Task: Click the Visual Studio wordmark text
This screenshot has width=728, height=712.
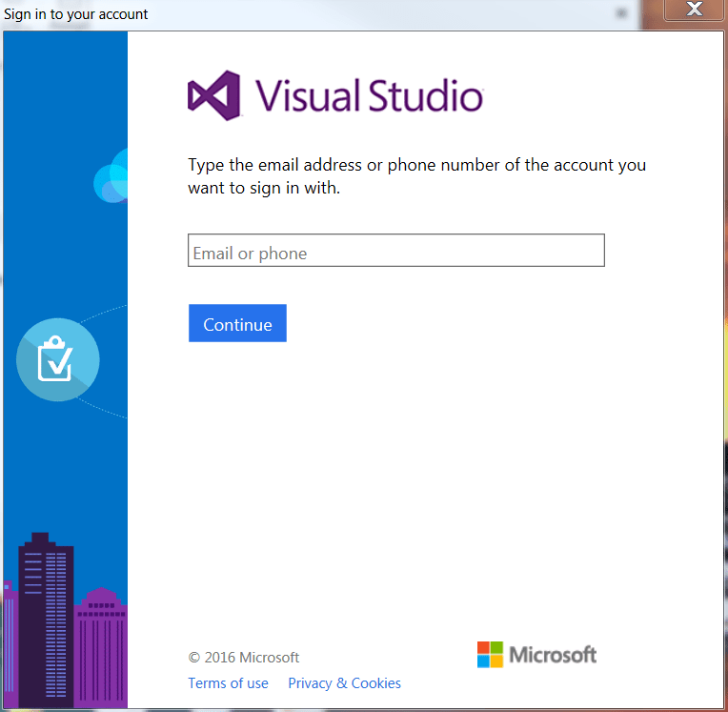Action: [369, 96]
